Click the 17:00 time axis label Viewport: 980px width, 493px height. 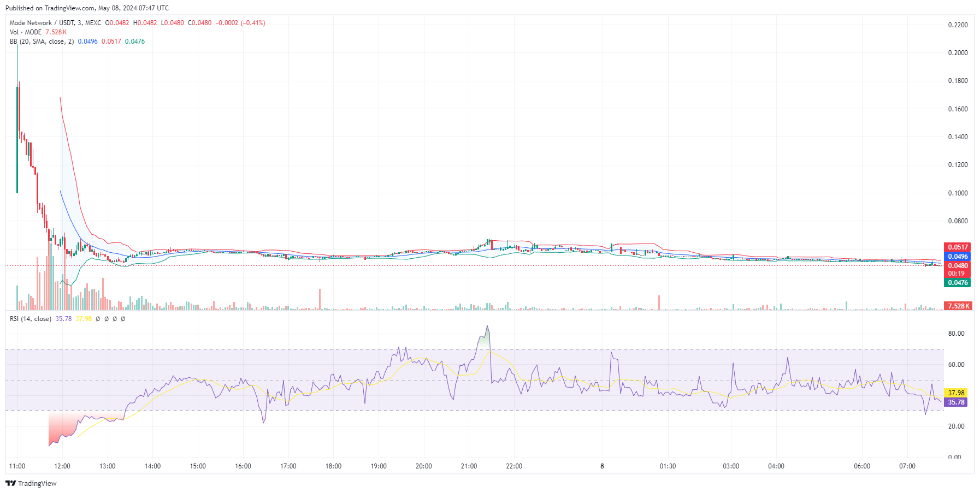288,466
